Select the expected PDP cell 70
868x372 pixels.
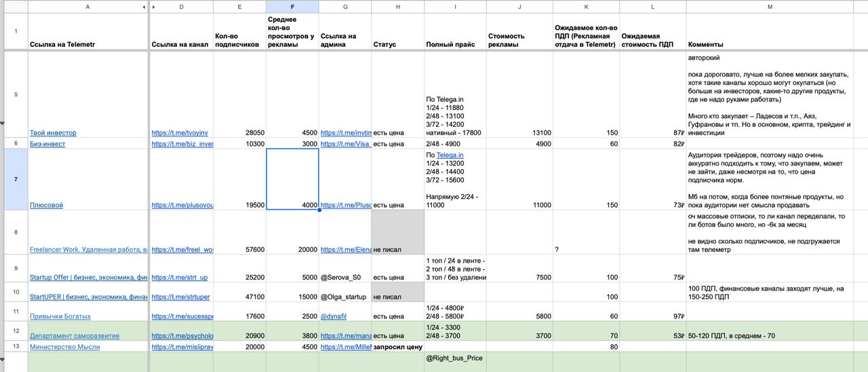(586, 331)
